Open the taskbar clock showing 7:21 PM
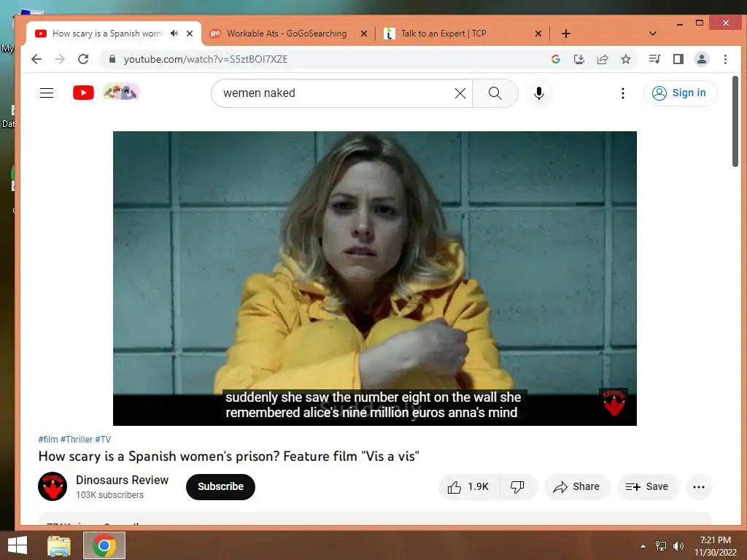 [715, 546]
